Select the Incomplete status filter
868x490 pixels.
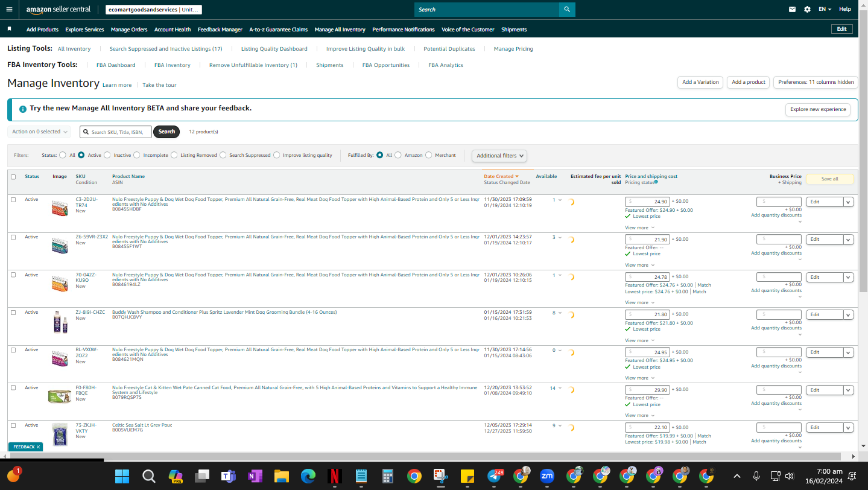pos(137,155)
